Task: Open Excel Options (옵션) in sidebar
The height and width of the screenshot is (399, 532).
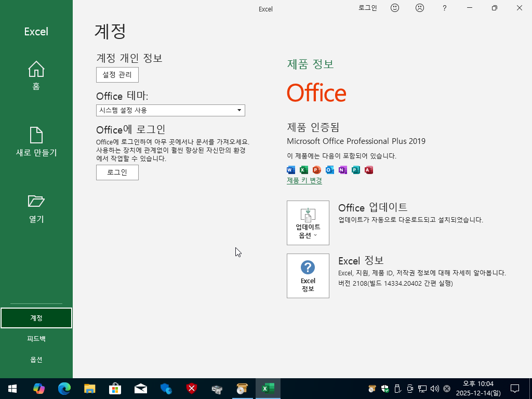Action: 36,360
